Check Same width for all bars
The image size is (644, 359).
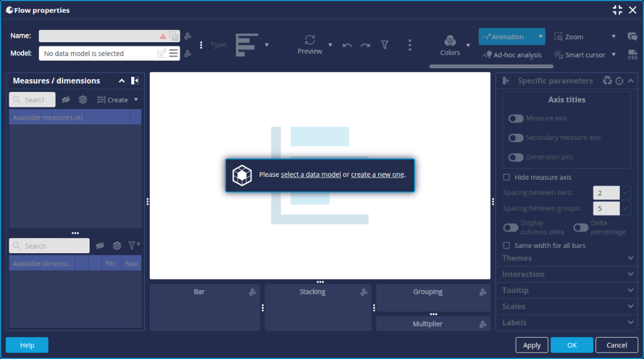click(x=507, y=246)
